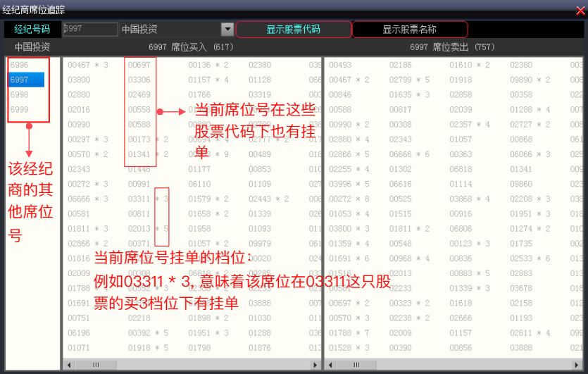Select seat number 6996 in list
This screenshot has width=588, height=374.
(20, 65)
